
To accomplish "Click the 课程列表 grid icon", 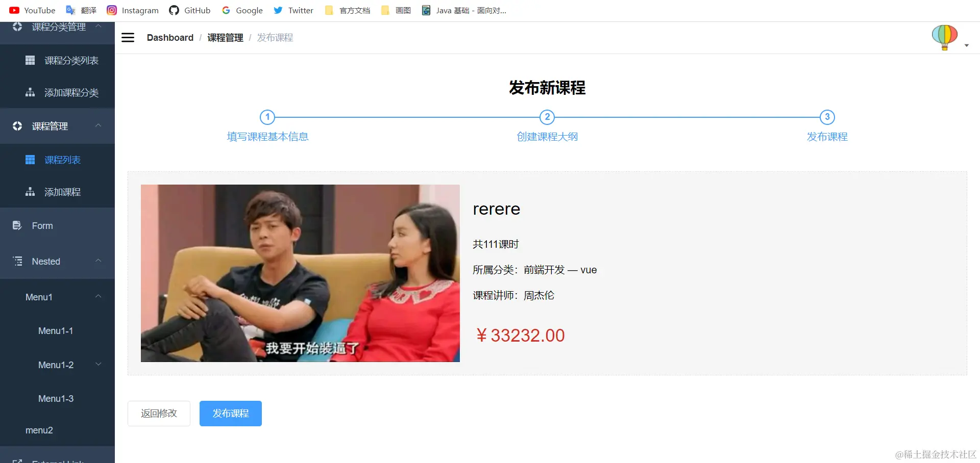I will (x=30, y=160).
